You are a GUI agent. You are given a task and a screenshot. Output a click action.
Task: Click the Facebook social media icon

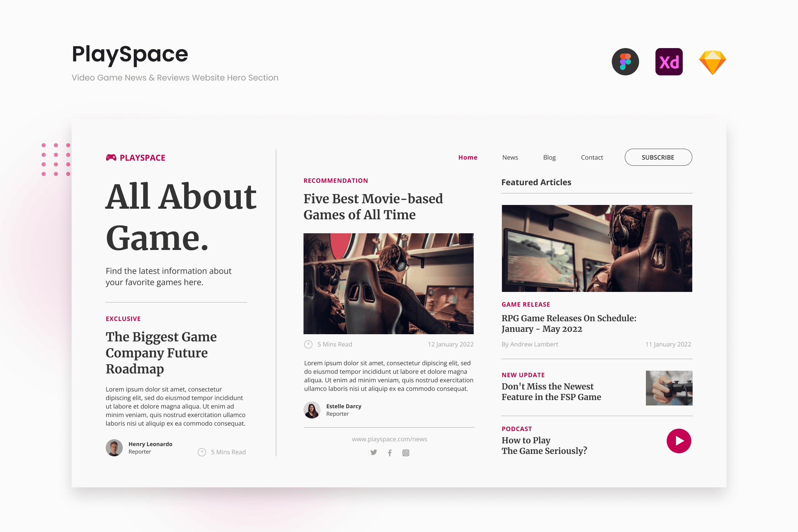coord(389,453)
